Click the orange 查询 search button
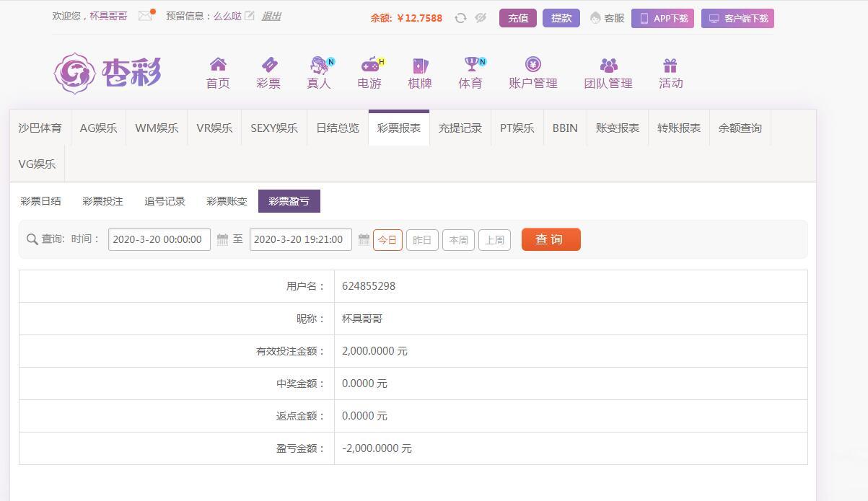This screenshot has height=501, width=868. click(x=551, y=239)
